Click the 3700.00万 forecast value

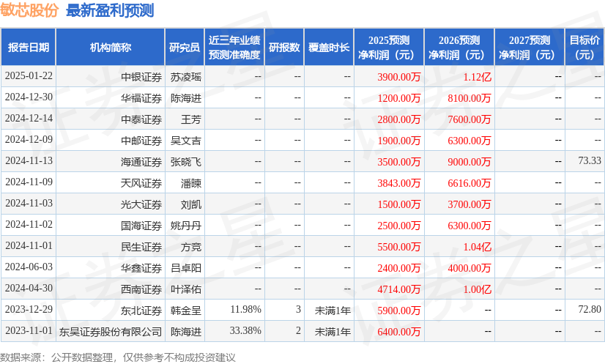pos(469,204)
